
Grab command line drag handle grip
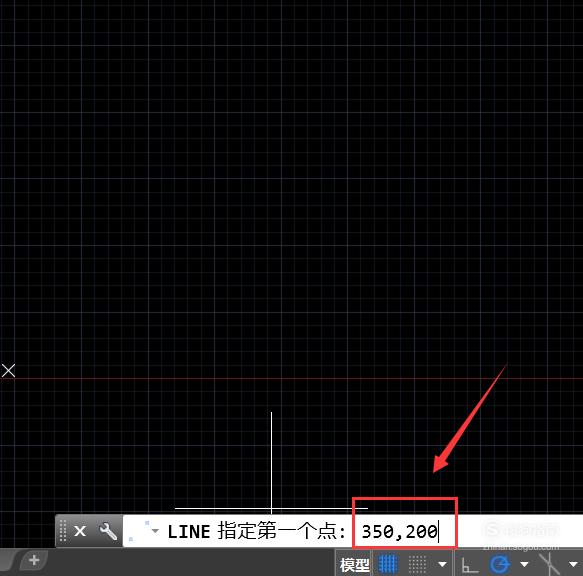(x=63, y=531)
